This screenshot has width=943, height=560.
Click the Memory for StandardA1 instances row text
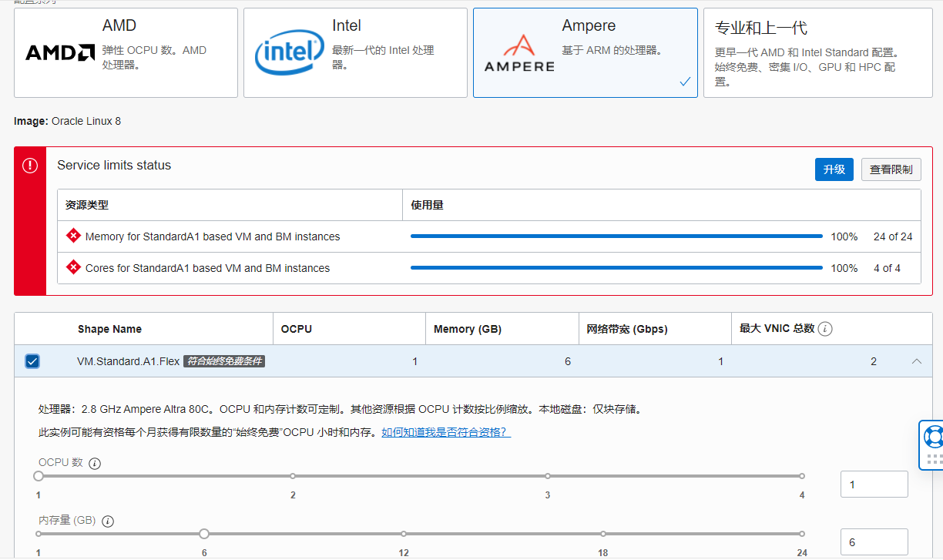point(213,236)
